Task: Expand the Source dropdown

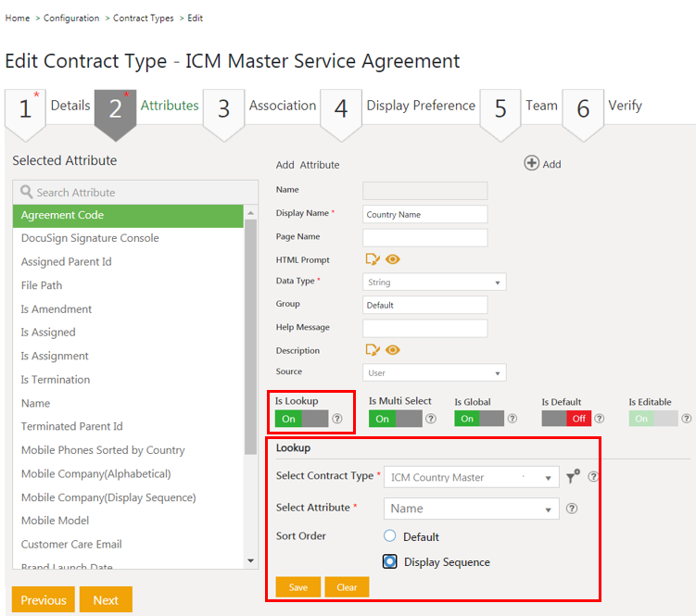Action: (x=434, y=373)
